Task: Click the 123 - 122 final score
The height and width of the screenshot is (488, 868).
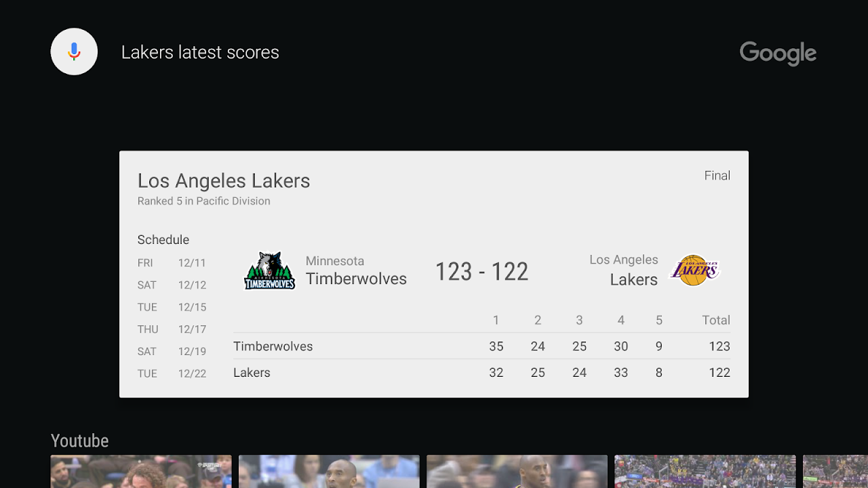Action: point(481,271)
